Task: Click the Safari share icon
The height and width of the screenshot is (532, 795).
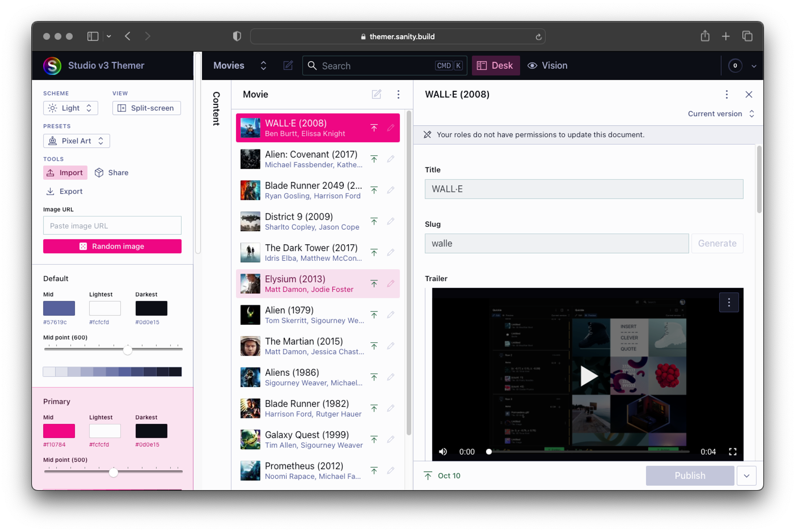Action: pos(705,36)
